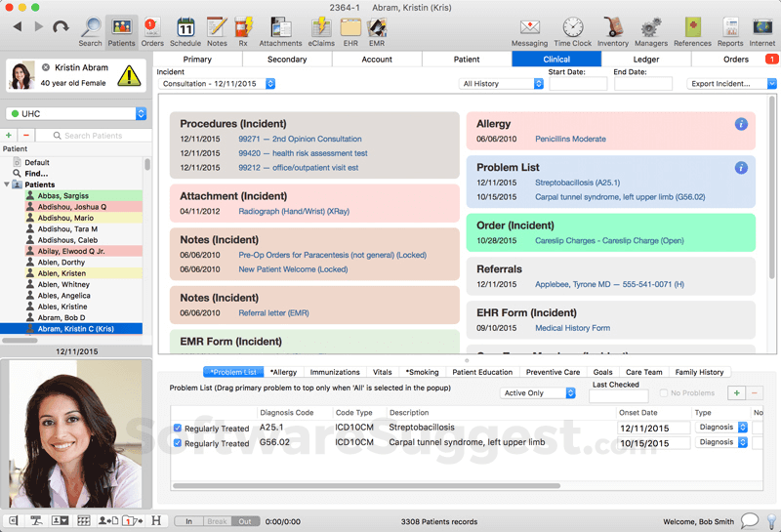
Task: Open the Incident consultation dropdown
Action: (x=217, y=84)
